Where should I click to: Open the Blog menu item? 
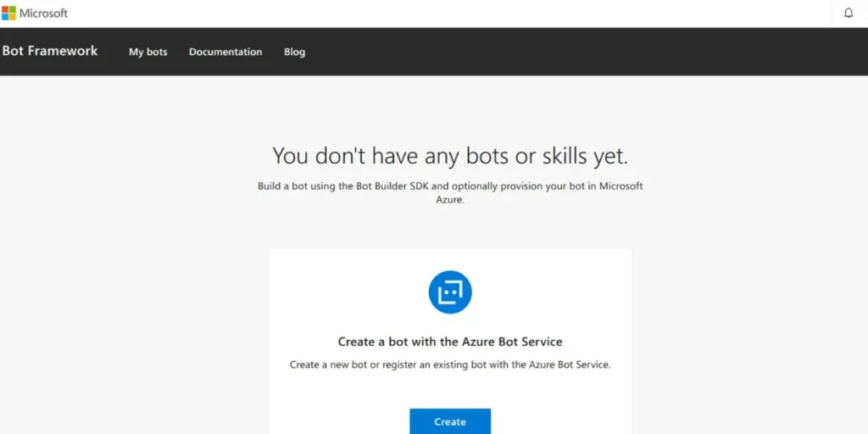click(294, 52)
